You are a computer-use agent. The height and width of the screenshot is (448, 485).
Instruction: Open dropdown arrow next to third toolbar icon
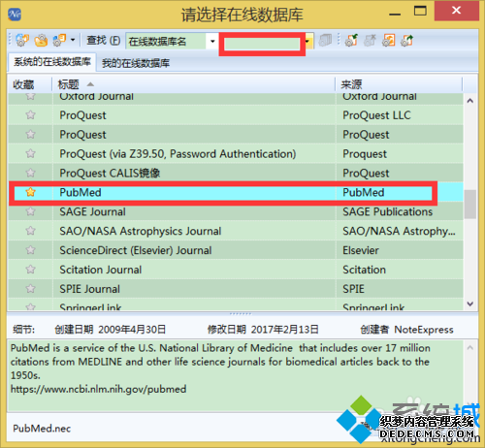pyautogui.click(x=73, y=41)
